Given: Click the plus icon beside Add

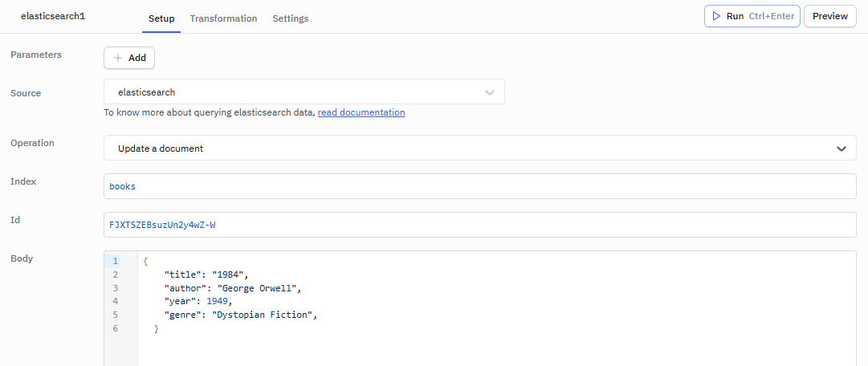Looking at the screenshot, I should [x=118, y=58].
